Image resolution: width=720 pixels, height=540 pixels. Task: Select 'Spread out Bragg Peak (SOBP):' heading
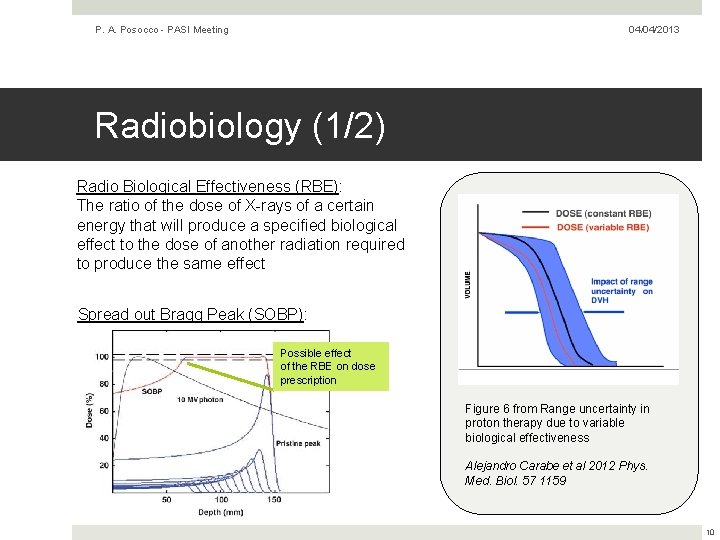pyautogui.click(x=192, y=315)
